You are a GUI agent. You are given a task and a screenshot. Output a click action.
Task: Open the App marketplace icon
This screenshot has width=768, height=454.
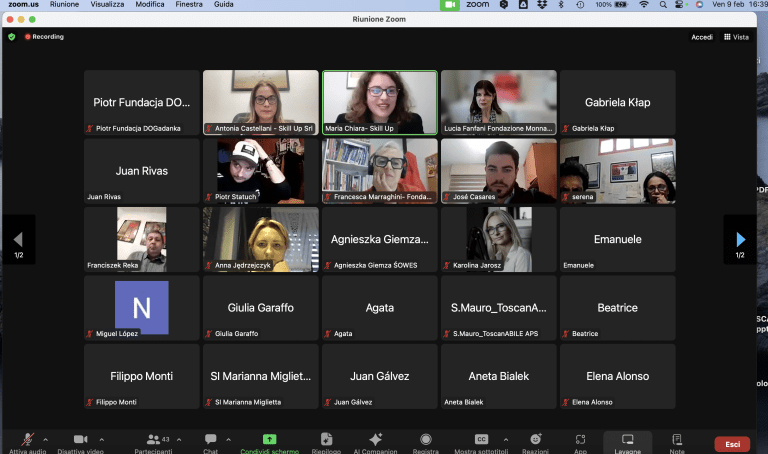580,443
